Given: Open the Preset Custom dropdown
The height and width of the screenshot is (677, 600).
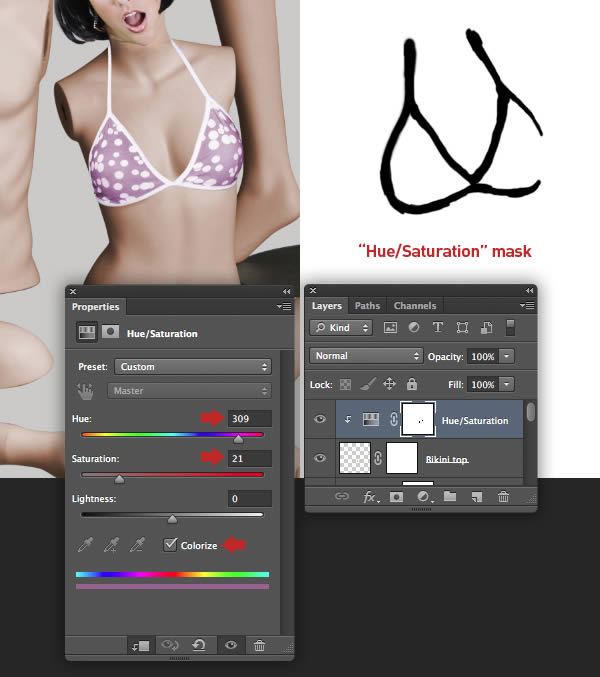Looking at the screenshot, I should tap(193, 367).
